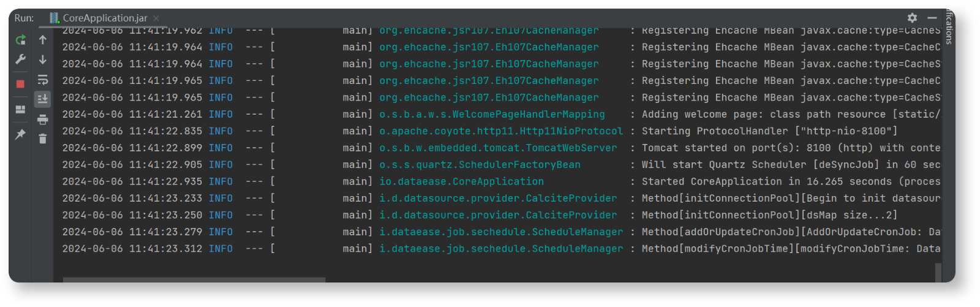Click the io.dataease.CoreApplication logger name

(461, 181)
